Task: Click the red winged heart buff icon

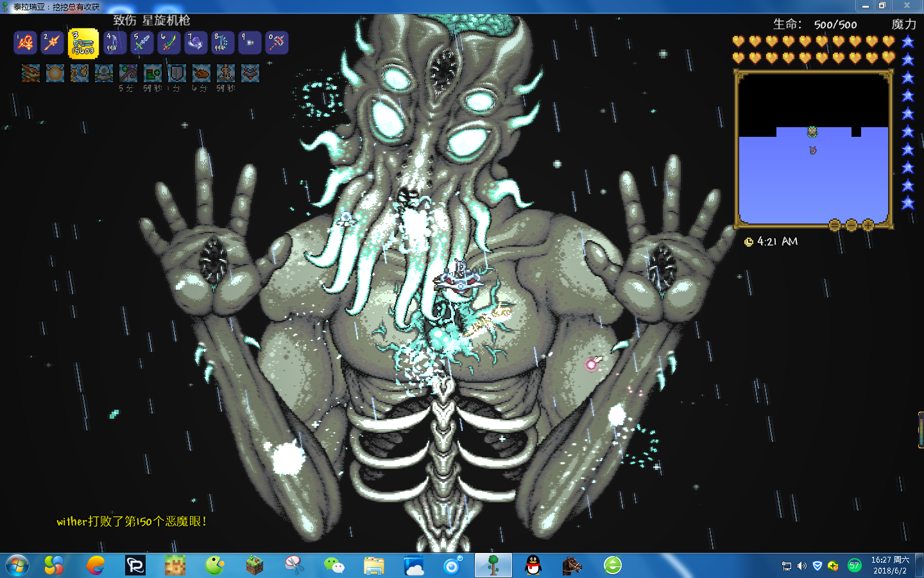Action: click(x=250, y=73)
